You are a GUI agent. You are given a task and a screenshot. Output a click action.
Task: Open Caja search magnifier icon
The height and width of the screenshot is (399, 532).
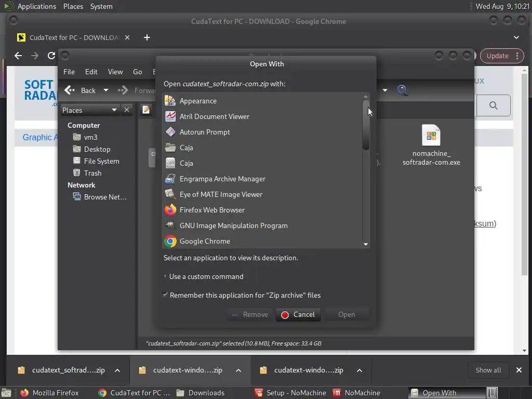402,90
